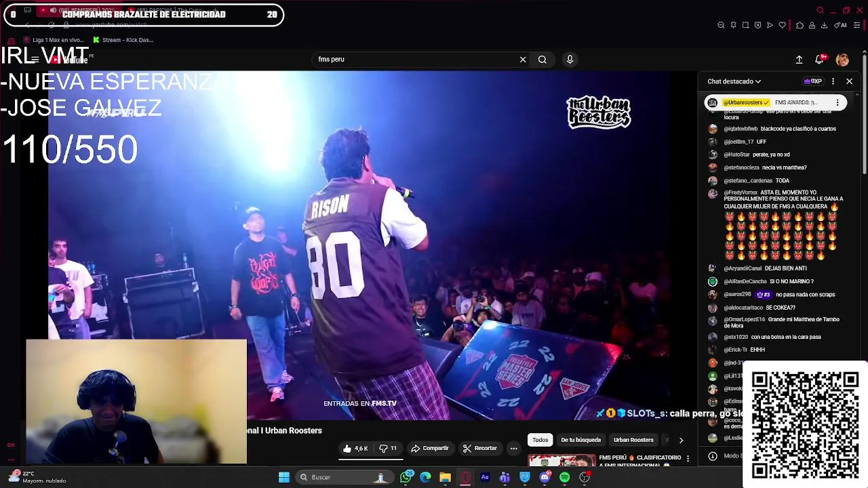Viewport: 868px width, 488px height.
Task: Click the YouTube logo home link
Action: 71,60
